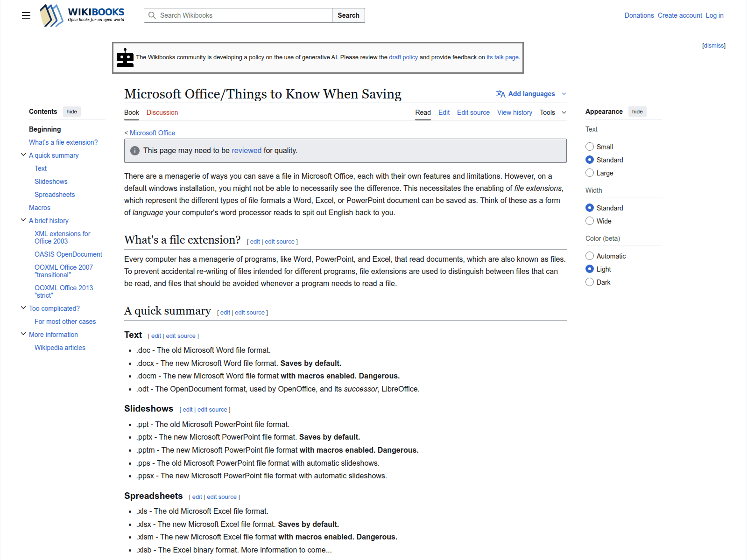Hide the Contents sidebar
The height and width of the screenshot is (560, 747).
click(71, 112)
